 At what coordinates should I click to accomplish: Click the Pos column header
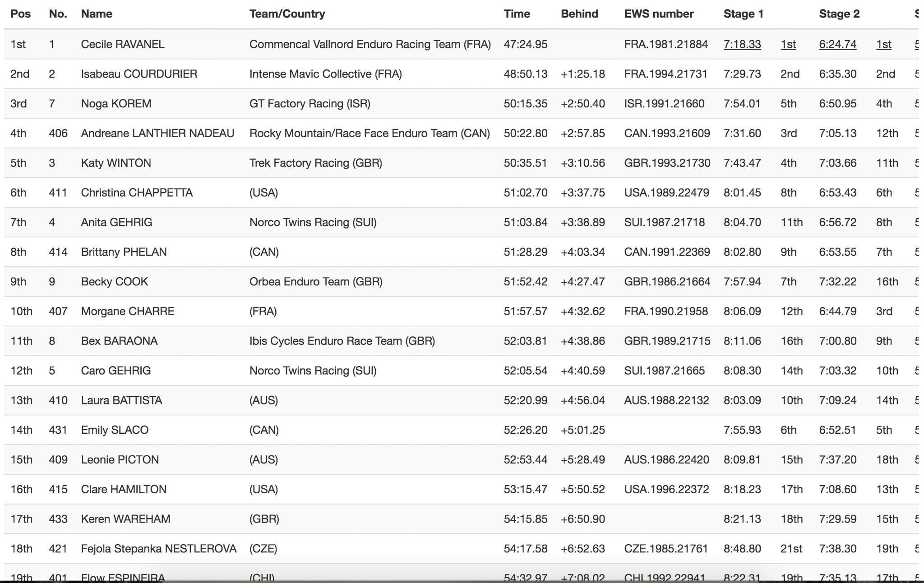[20, 14]
